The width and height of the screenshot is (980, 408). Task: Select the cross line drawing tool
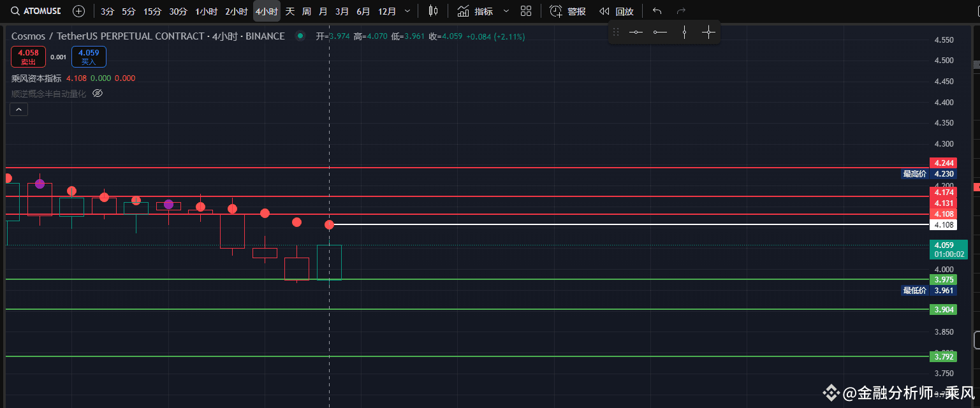point(708,32)
